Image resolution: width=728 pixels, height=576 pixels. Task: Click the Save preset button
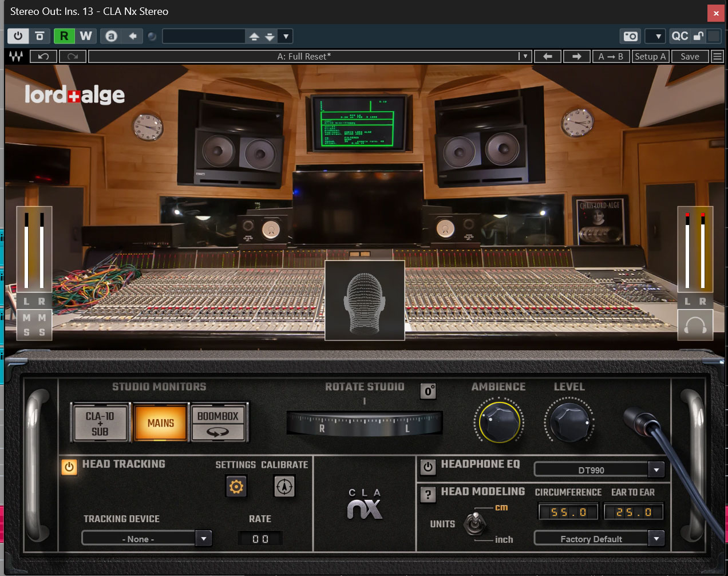(690, 56)
